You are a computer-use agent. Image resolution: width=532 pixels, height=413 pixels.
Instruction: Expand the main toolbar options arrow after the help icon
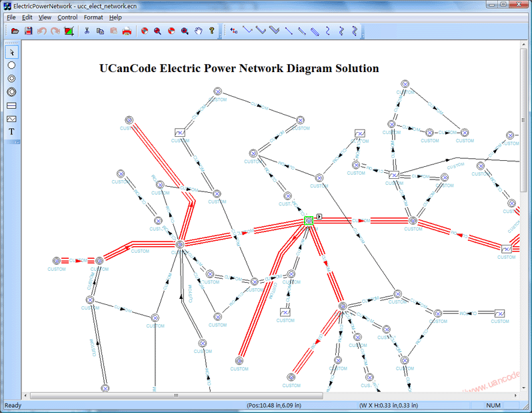(221, 32)
